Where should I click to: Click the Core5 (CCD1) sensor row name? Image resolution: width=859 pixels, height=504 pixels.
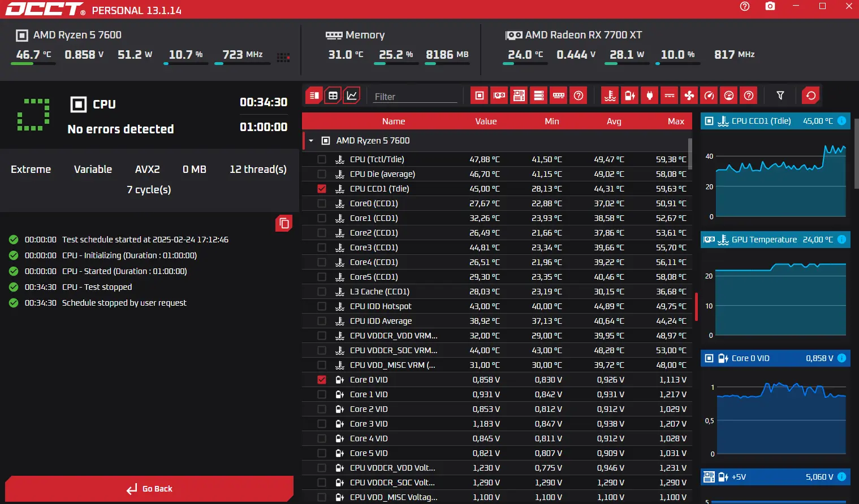pos(374,277)
